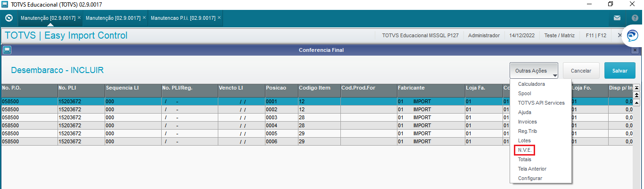Select Calculadora from the menu
644x189 pixels.
click(x=541, y=84)
